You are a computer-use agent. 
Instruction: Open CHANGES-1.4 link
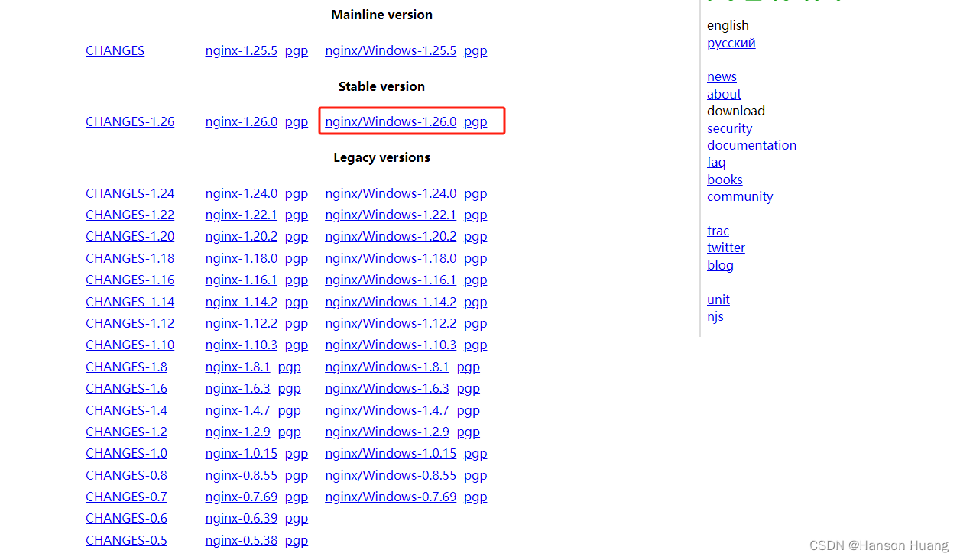click(126, 410)
